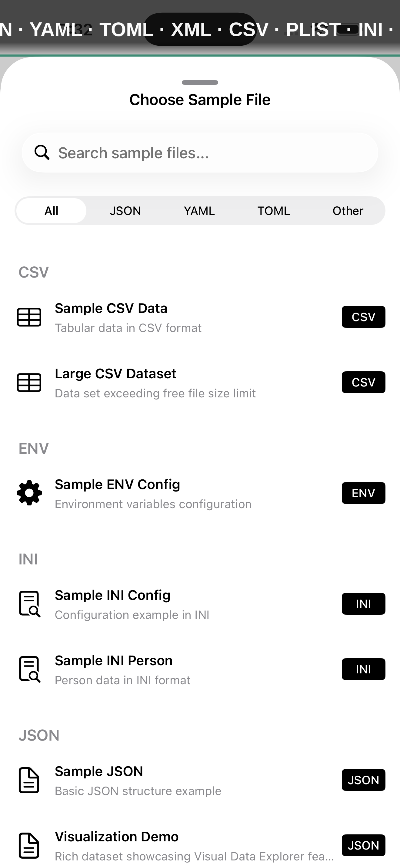The image size is (400, 868).
Task: Click the table icon beside Large CSV Dataset
Action: (x=29, y=383)
